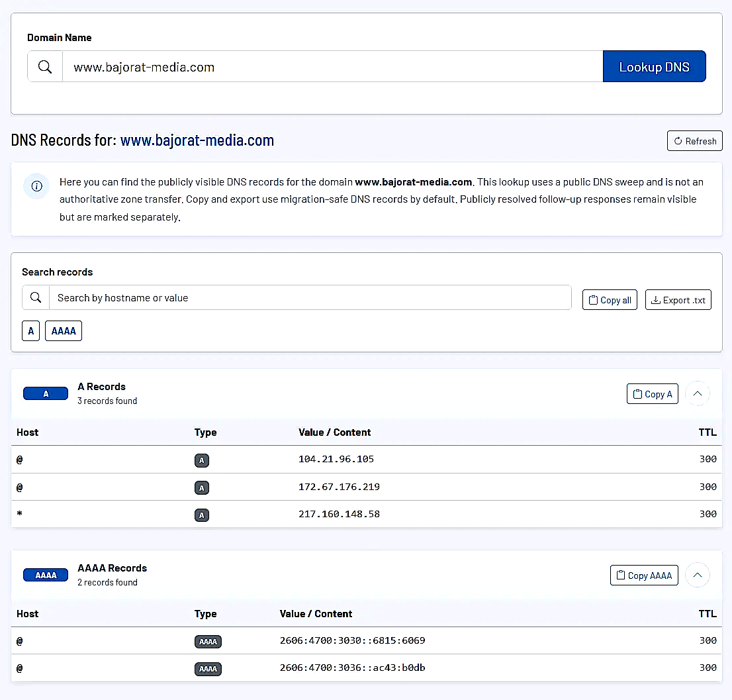732x700 pixels.
Task: Click the Type column header in AAAA table
Action: point(205,614)
